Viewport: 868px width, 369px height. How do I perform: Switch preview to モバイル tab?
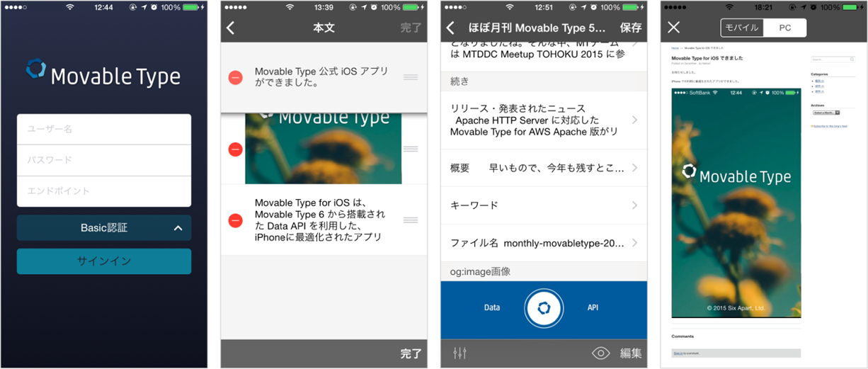[x=742, y=28]
